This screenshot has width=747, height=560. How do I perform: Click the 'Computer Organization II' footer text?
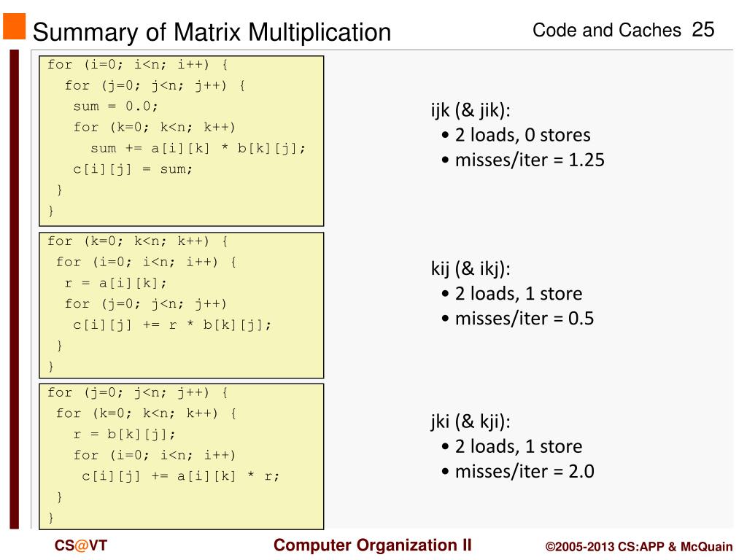point(373,545)
